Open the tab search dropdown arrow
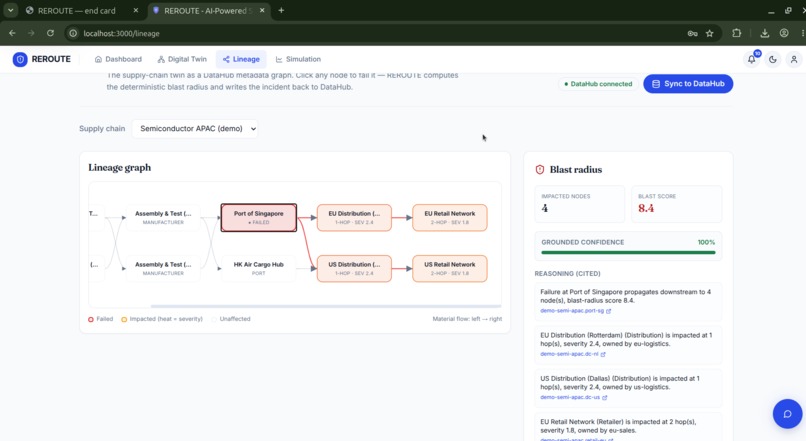The height and width of the screenshot is (441, 806). tap(10, 10)
